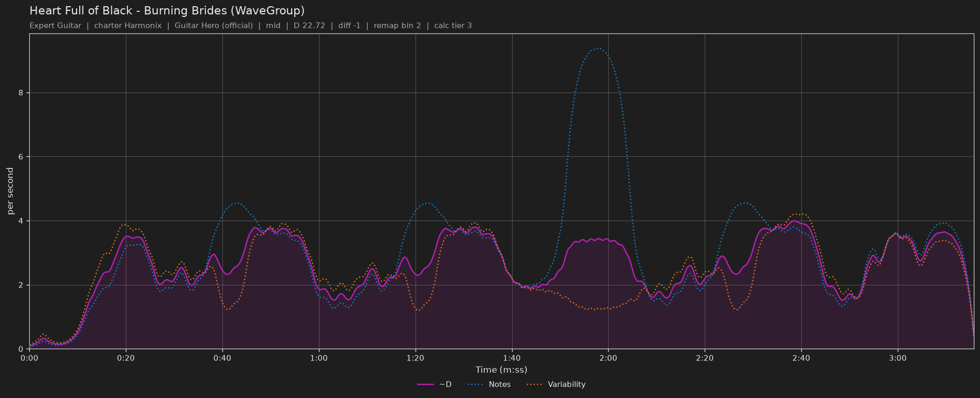
Task: Click the mid label in subtitle
Action: pyautogui.click(x=273, y=25)
